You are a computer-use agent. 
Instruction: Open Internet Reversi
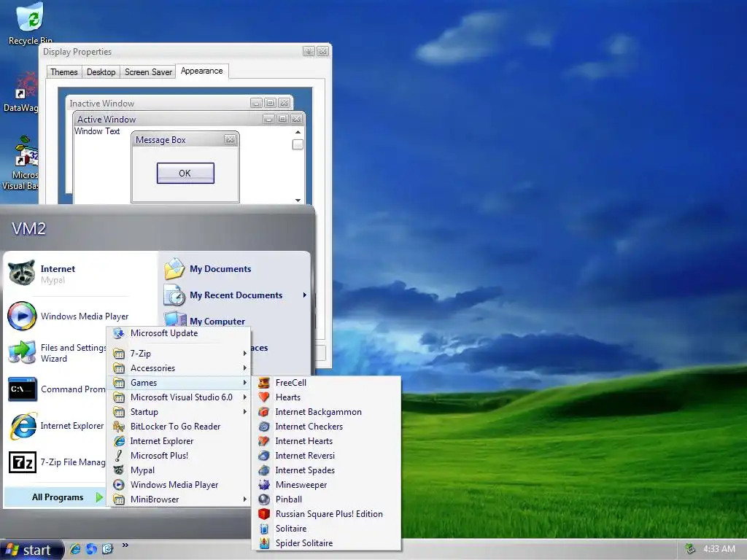(328, 456)
